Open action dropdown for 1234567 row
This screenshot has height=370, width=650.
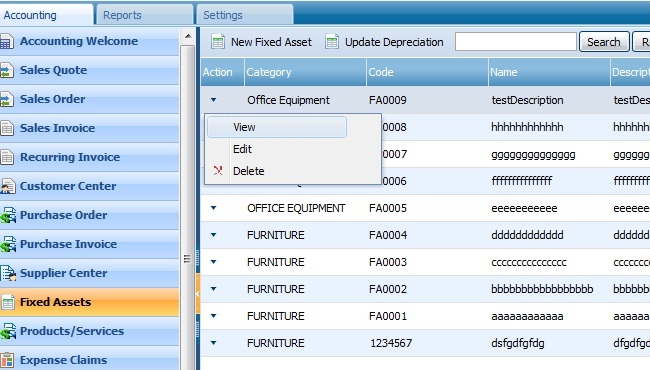pyautogui.click(x=213, y=343)
